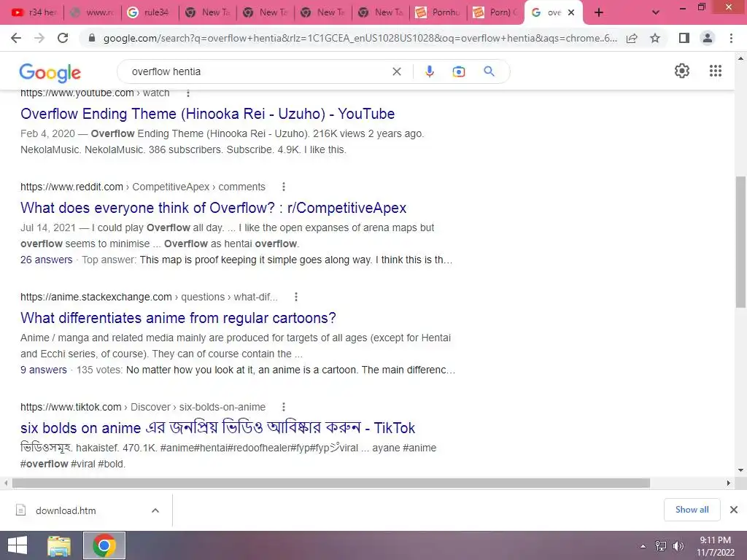Open the tab search dropdown chevron
This screenshot has height=560, width=747.
point(656,12)
